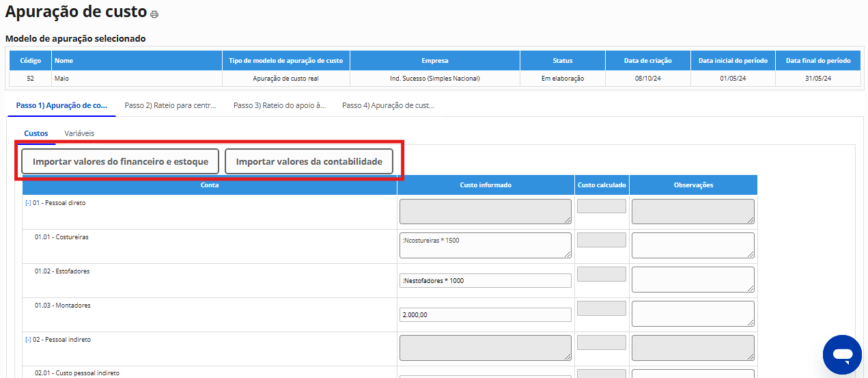Click the 01.02 - Estofadores row label
Viewport: 868px width, 378px height.
click(x=62, y=271)
